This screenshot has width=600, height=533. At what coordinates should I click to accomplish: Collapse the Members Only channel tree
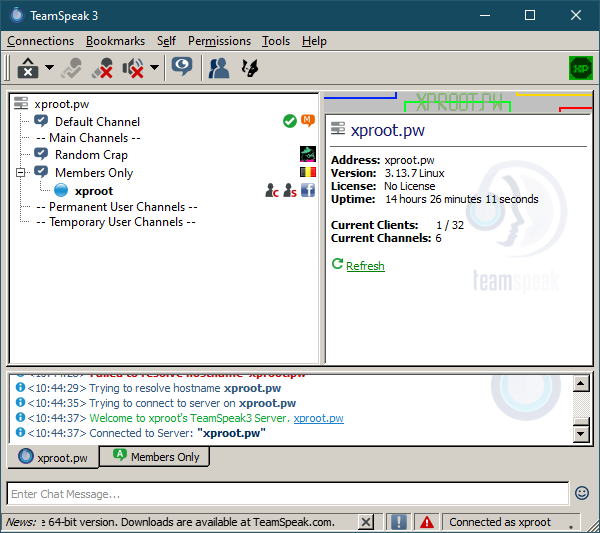[x=21, y=173]
